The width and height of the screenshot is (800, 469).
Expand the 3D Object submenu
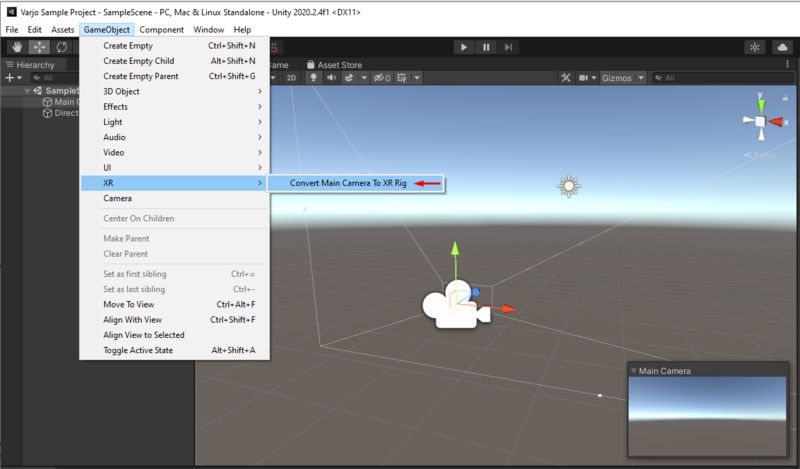click(174, 91)
